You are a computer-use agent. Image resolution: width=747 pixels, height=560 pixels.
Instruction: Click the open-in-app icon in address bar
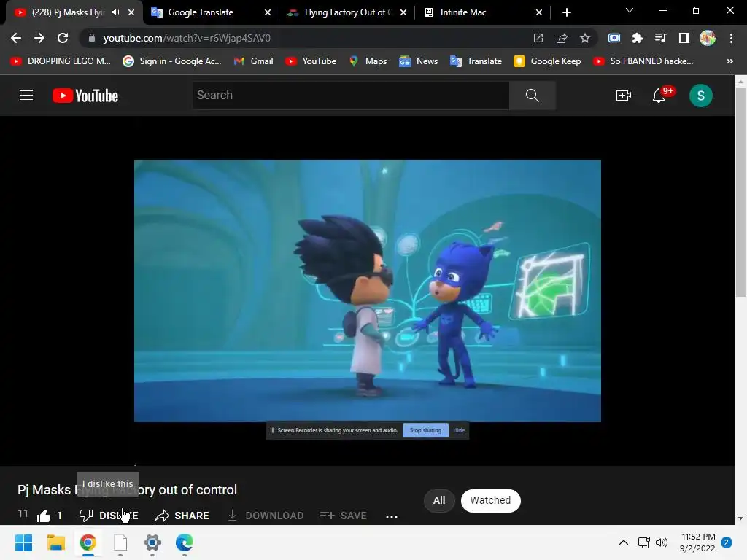[538, 38]
